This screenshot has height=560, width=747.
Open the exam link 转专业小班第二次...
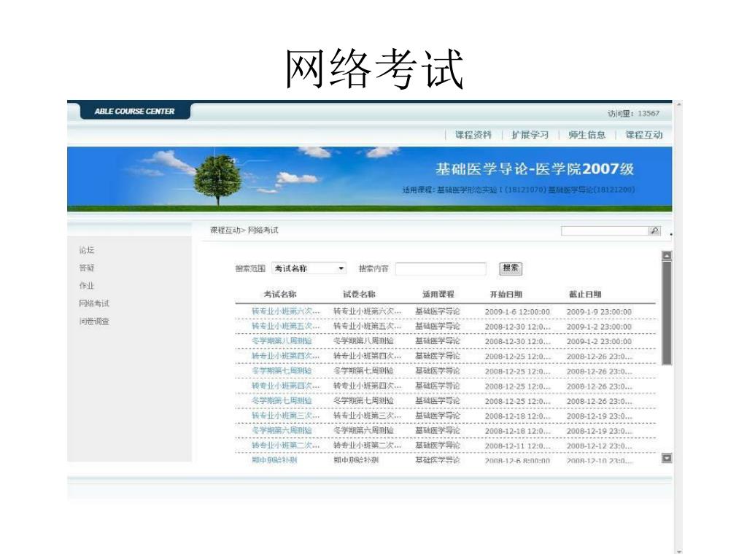point(285,446)
